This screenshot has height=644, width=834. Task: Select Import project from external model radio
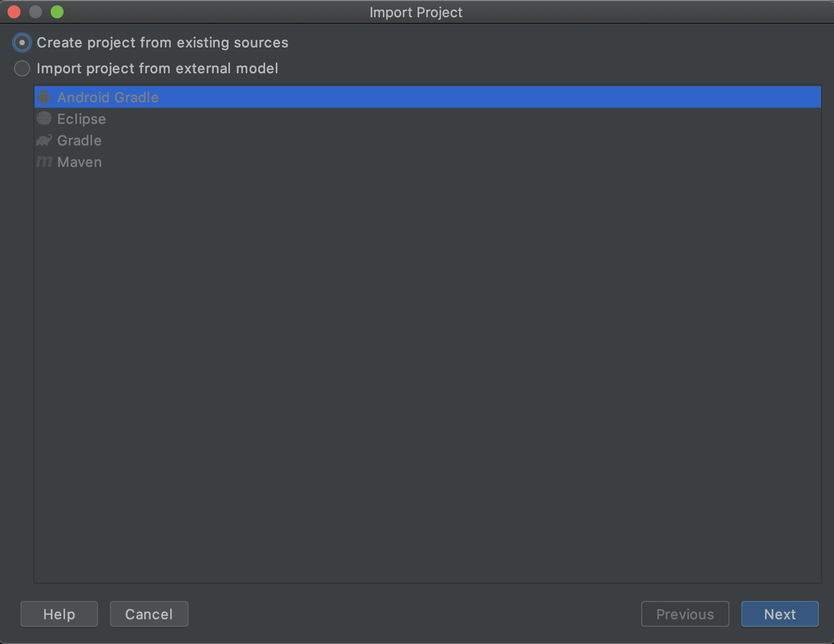click(x=22, y=68)
